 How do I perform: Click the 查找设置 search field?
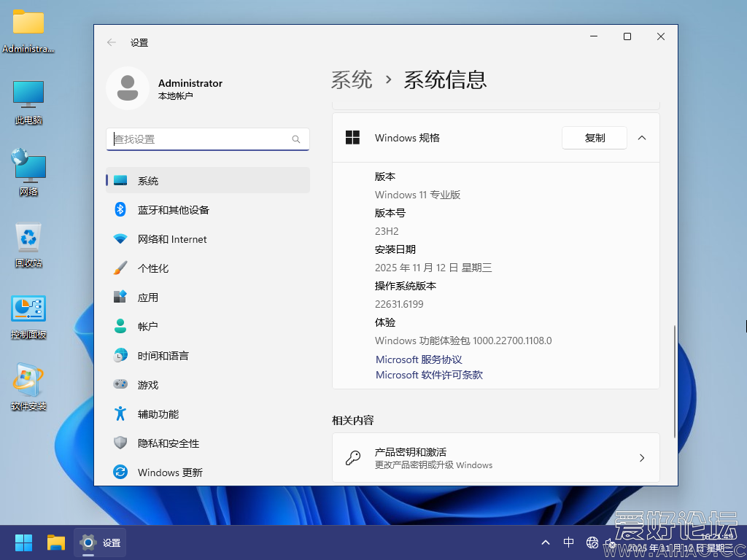(208, 139)
